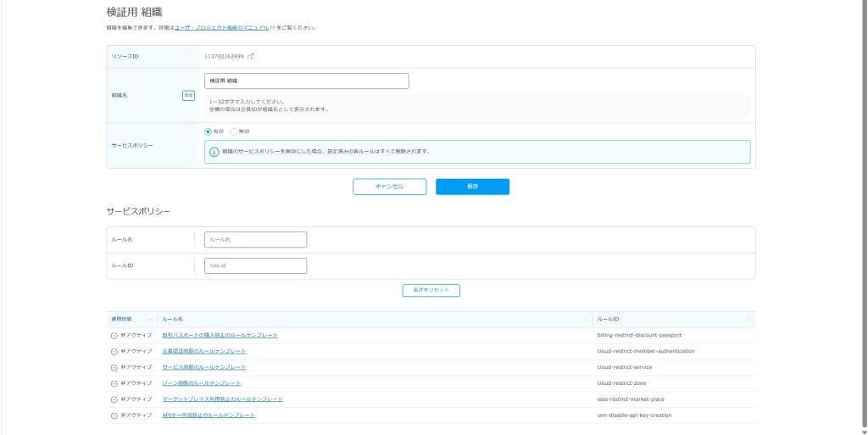868x435 pixels.
Task: Open the 会員認証制限のルールテンプレート link
Action: 204,351
